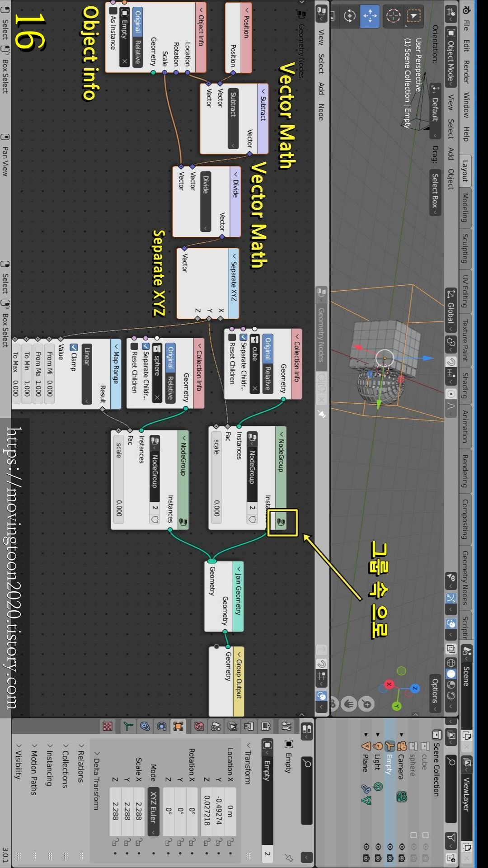This screenshot has height=868, width=488.
Task: Open the Render properties tab
Action: click(x=266, y=726)
